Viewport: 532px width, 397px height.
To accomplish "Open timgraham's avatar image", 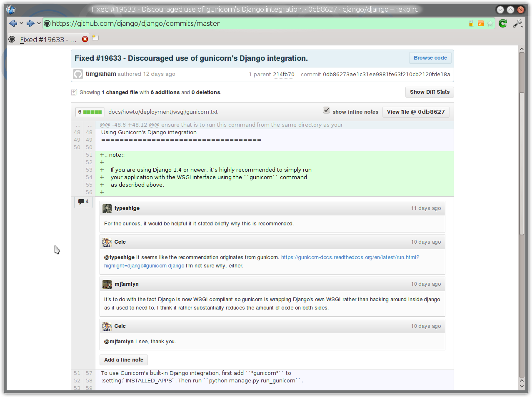I will (x=78, y=74).
